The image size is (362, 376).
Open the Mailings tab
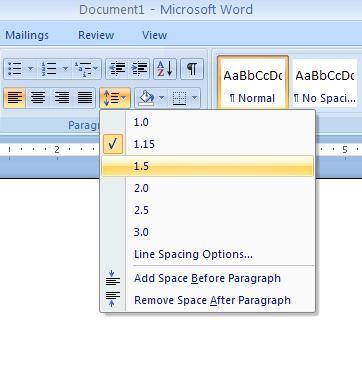27,35
